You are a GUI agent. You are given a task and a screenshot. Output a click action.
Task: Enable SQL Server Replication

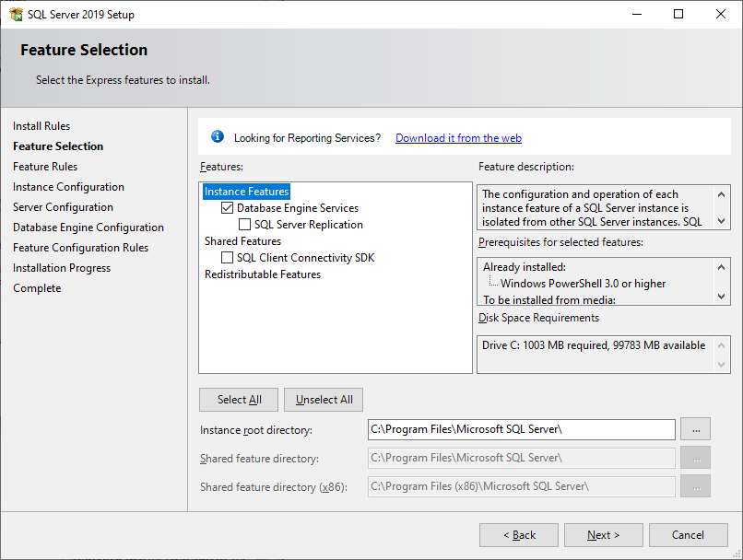(x=245, y=224)
